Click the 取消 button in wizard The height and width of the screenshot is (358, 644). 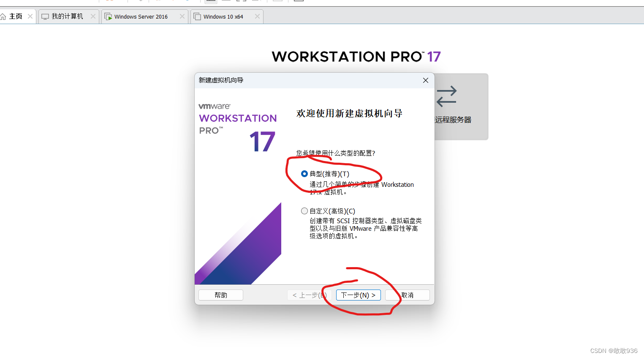coord(408,295)
